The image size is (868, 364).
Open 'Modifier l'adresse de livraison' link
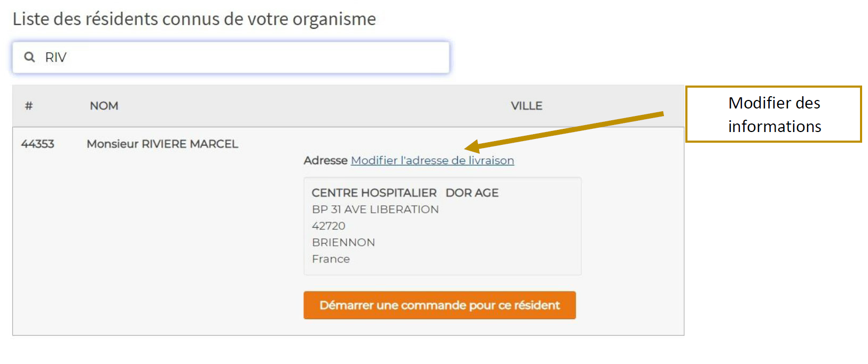pyautogui.click(x=432, y=160)
